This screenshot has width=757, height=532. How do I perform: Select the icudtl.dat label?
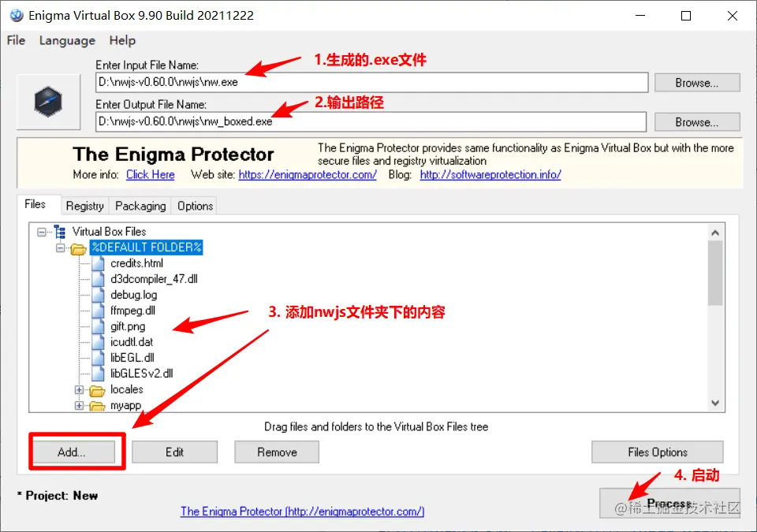pos(132,342)
